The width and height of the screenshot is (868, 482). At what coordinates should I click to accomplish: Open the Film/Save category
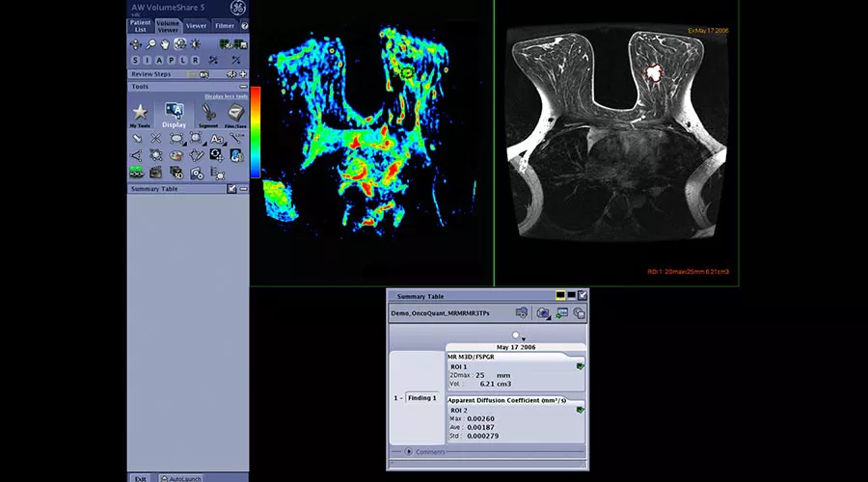(235, 115)
